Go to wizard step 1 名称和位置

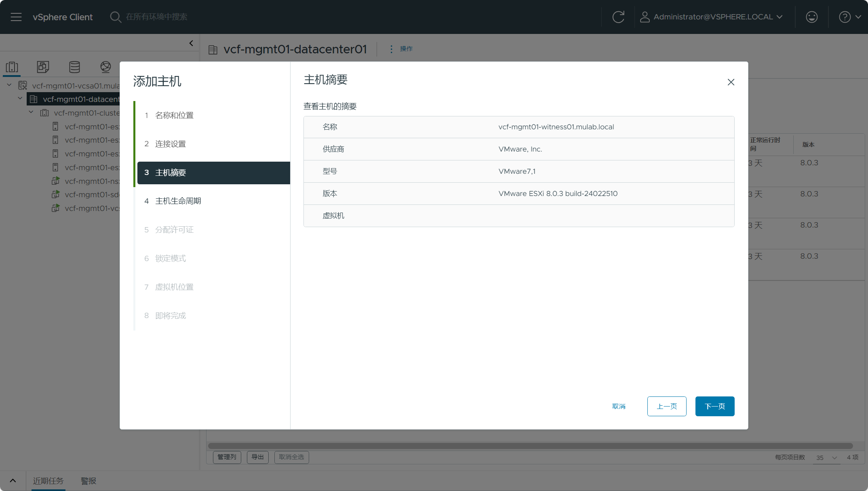tap(174, 116)
